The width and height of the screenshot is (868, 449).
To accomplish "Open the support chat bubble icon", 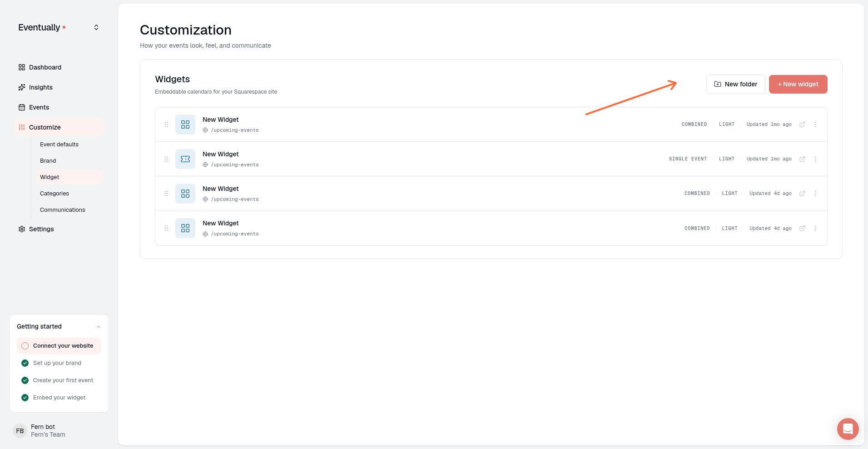I will coord(848,429).
